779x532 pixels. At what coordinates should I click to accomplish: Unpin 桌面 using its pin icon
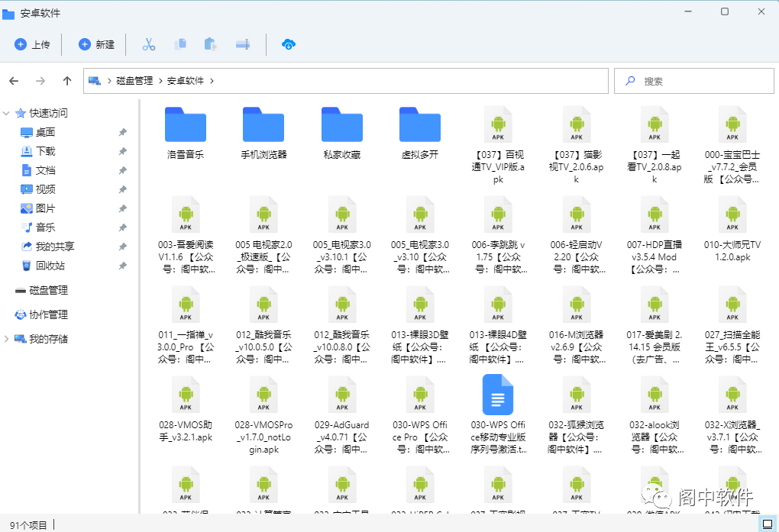pos(123,132)
